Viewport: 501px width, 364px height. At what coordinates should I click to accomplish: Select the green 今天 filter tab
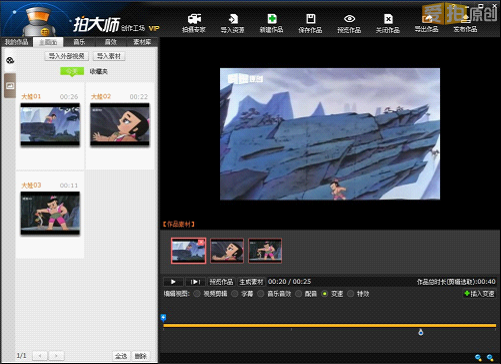pos(72,71)
